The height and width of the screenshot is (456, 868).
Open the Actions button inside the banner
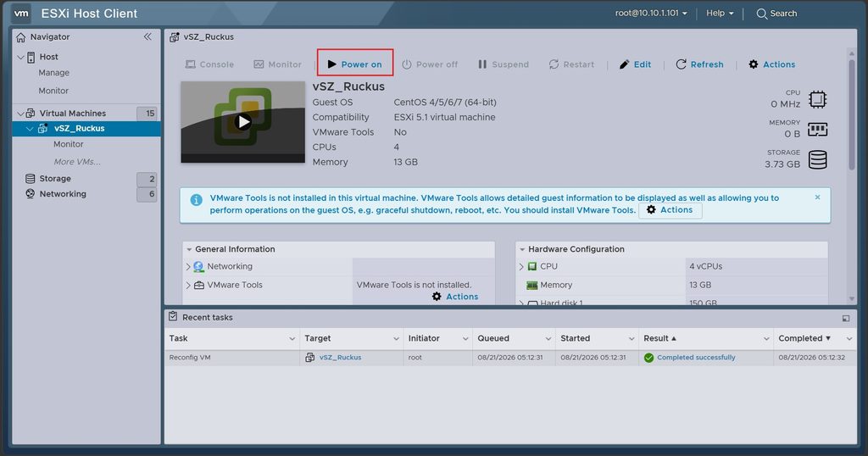670,210
